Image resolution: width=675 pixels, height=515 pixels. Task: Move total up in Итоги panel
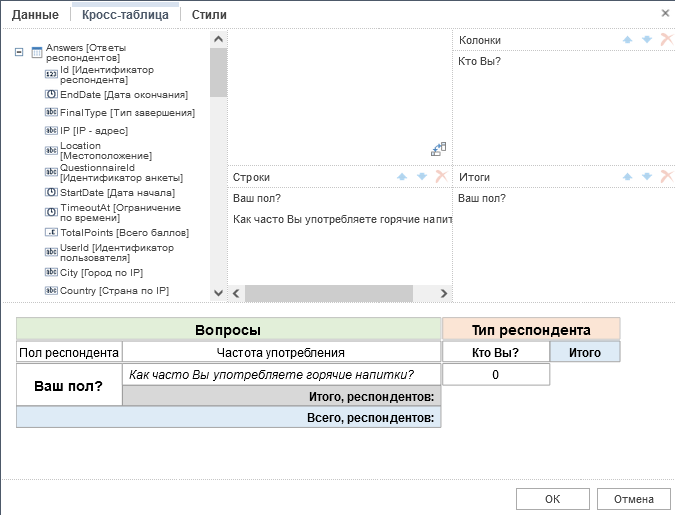(x=628, y=177)
